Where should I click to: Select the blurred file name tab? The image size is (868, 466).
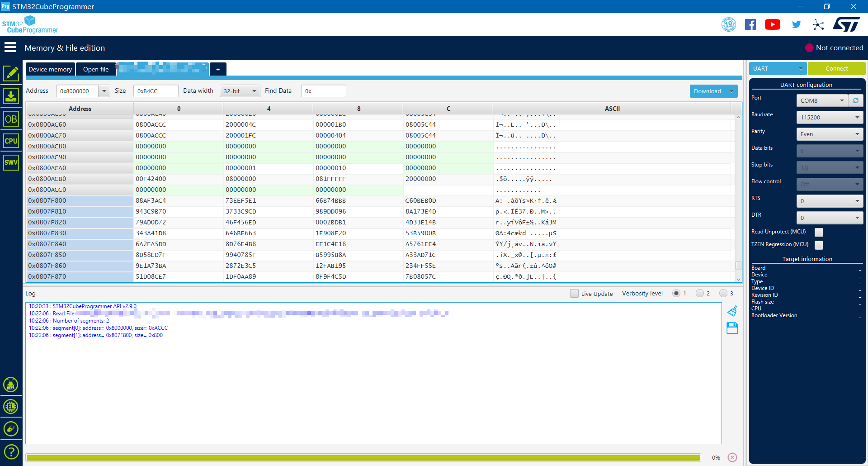(162, 69)
